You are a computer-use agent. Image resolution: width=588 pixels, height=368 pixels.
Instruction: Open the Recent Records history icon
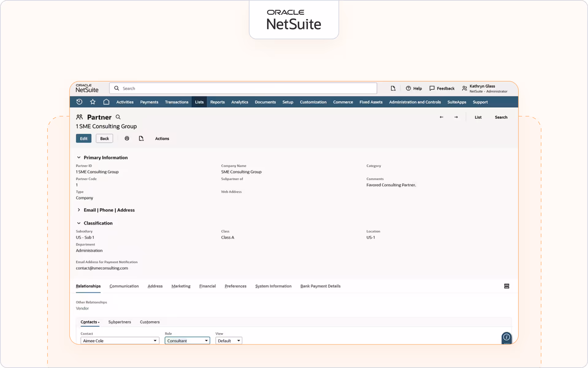tap(79, 102)
